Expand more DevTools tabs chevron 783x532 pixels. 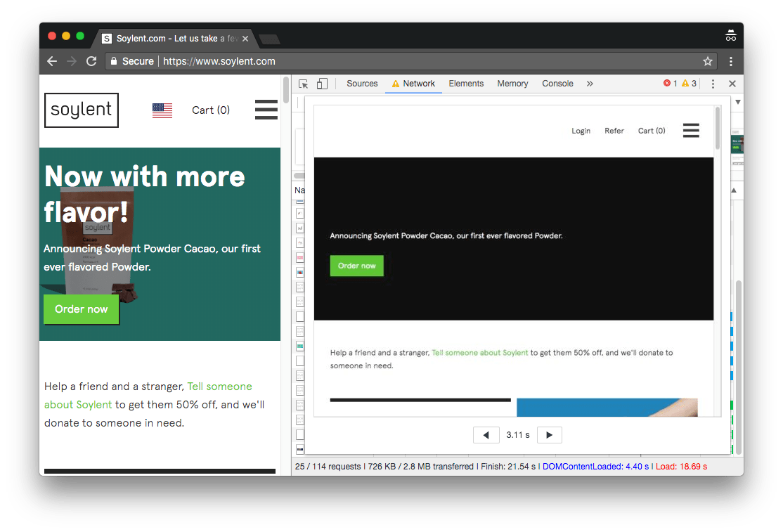[590, 84]
